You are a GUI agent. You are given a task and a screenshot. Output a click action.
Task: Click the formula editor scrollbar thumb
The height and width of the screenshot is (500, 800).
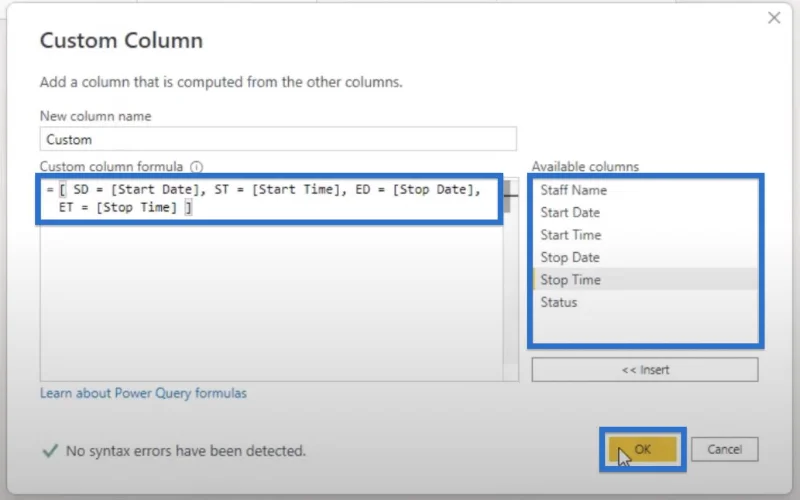pyautogui.click(x=508, y=196)
